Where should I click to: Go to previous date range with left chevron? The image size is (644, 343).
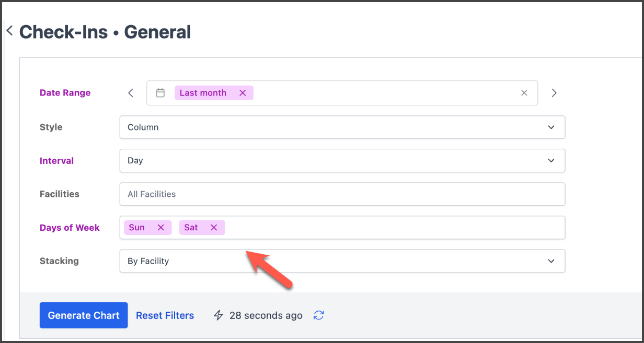pyautogui.click(x=131, y=93)
